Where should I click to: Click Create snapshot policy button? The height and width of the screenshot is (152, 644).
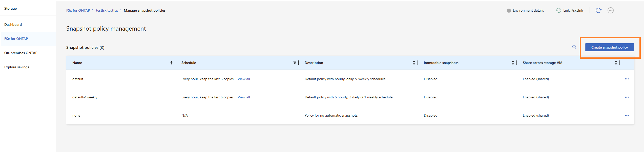(609, 47)
